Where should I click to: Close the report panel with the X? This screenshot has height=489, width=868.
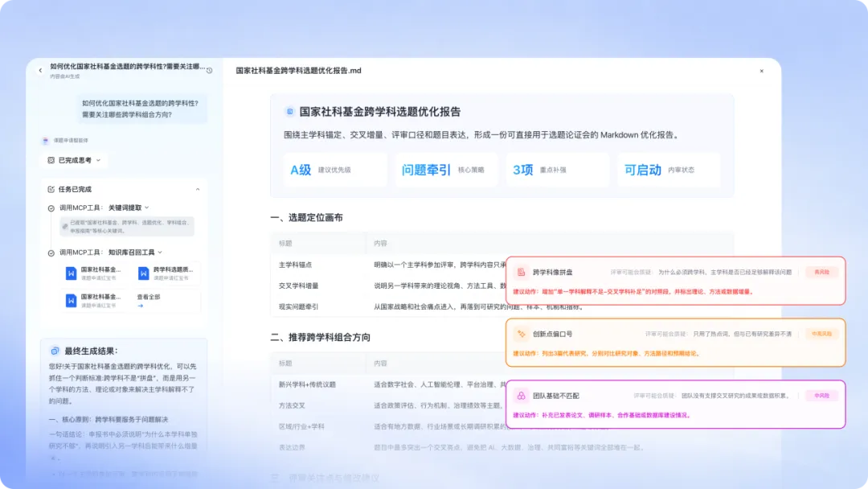coord(762,71)
